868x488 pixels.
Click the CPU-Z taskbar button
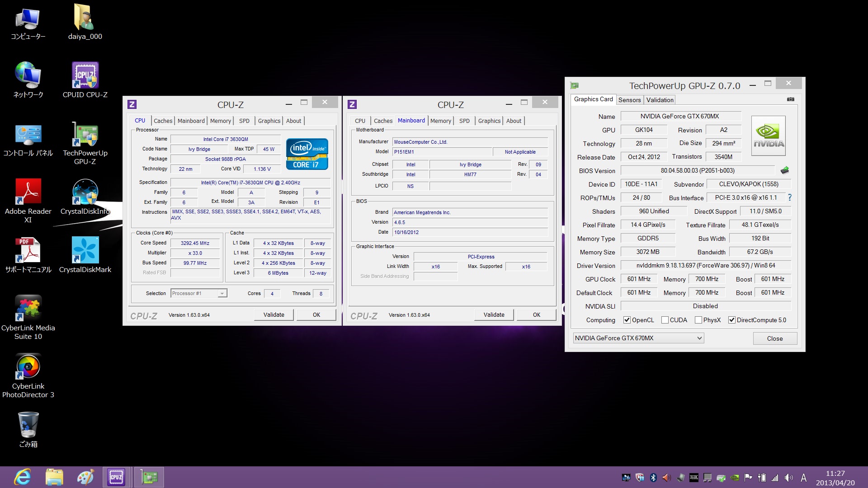pos(116,477)
